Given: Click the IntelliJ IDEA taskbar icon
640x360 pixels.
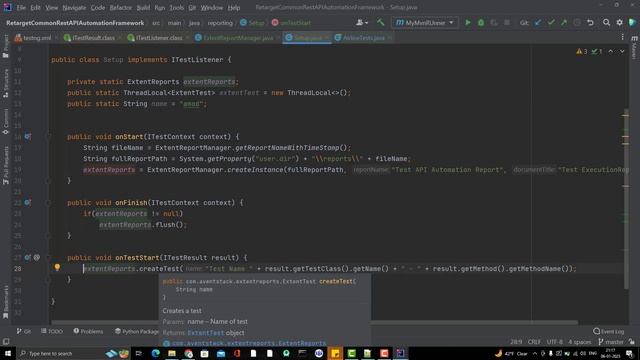Looking at the screenshot, I should tap(400, 353).
